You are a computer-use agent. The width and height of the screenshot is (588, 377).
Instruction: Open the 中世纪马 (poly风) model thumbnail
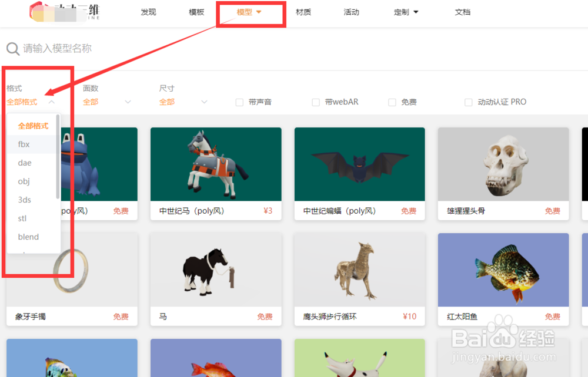[216, 164]
